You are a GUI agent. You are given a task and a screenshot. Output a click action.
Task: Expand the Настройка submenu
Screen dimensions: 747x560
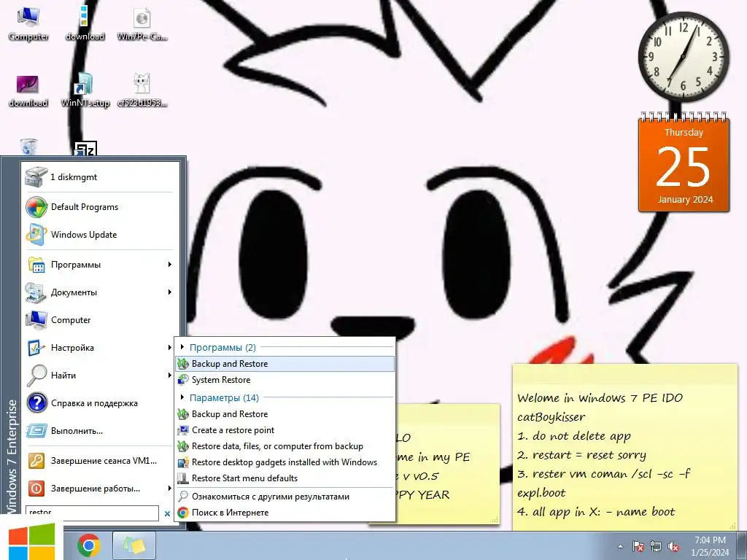click(x=99, y=348)
